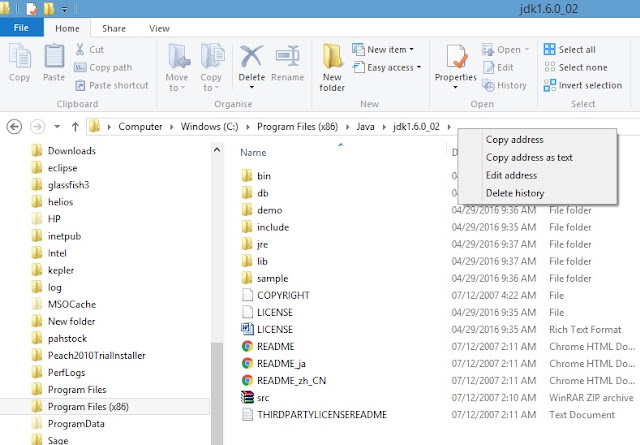Open the recent locations dropdown arrow
Viewport: 640px width, 445px height.
click(57, 127)
